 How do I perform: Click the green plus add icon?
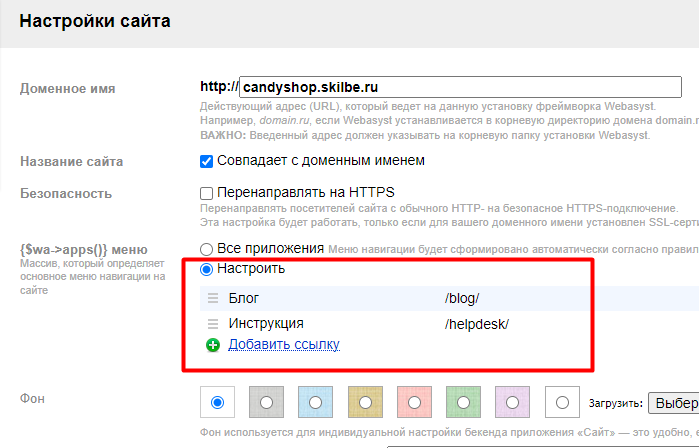click(x=213, y=345)
